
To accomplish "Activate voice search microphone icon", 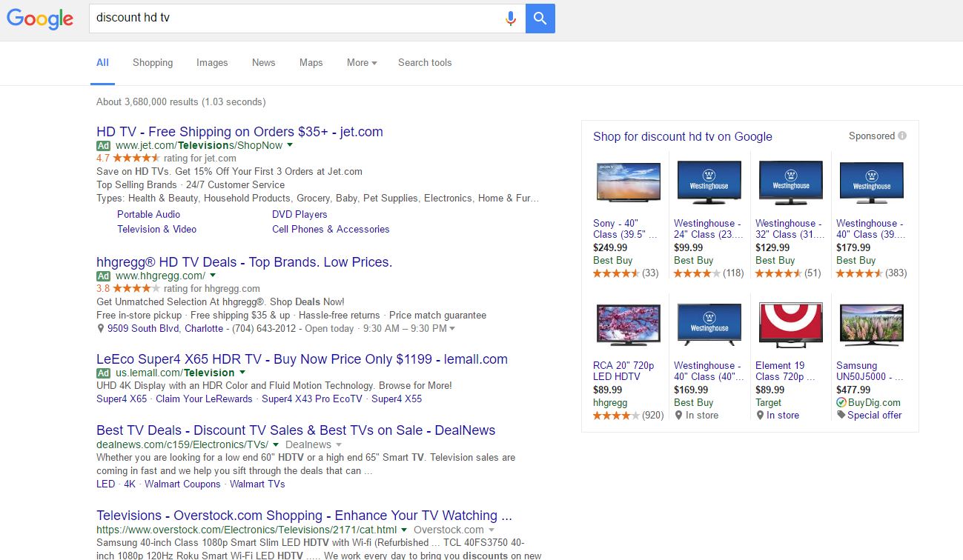I will point(511,19).
